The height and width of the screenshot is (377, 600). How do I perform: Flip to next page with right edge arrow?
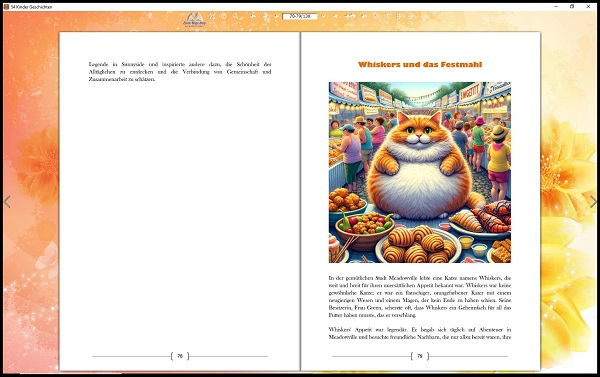tap(593, 202)
